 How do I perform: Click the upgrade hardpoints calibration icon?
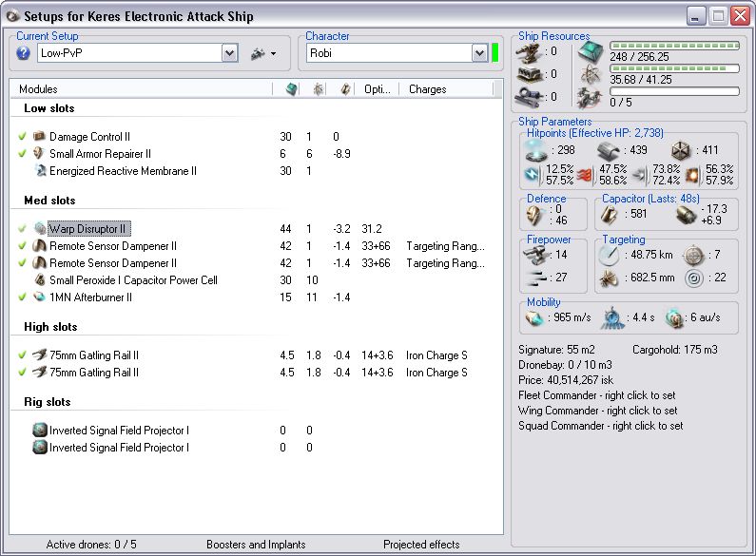click(x=530, y=97)
